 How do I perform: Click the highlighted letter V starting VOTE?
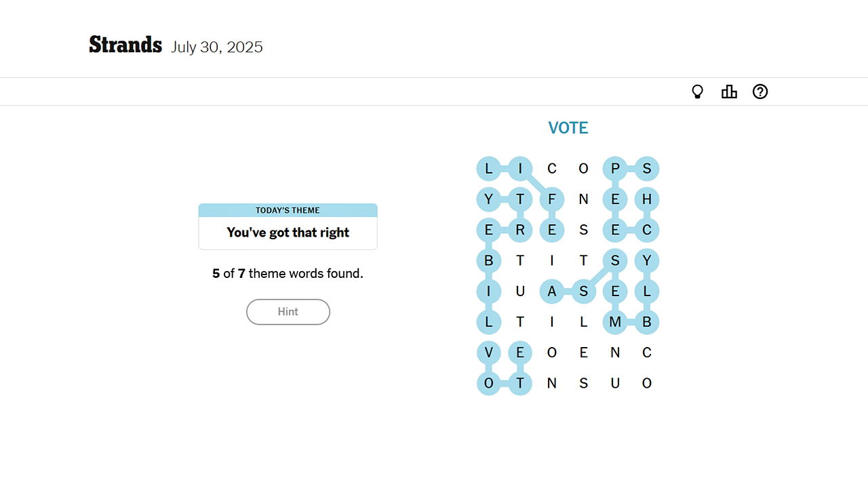[x=489, y=352]
